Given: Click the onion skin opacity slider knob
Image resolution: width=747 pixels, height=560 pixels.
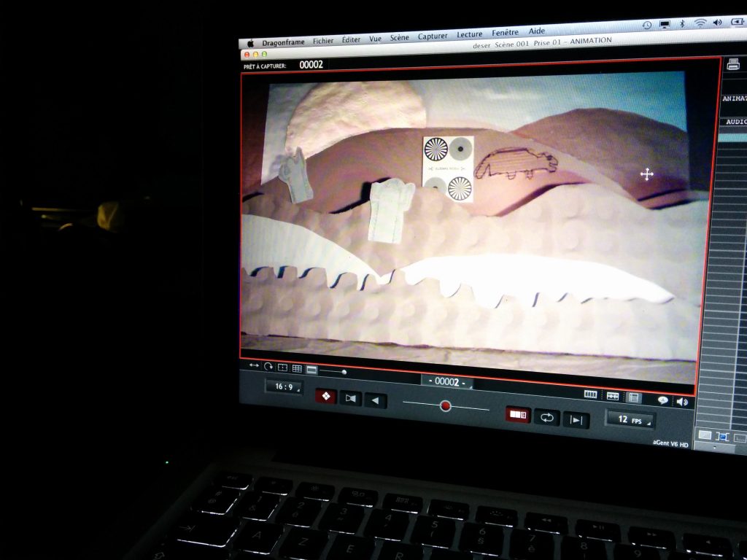Looking at the screenshot, I should (445, 405).
